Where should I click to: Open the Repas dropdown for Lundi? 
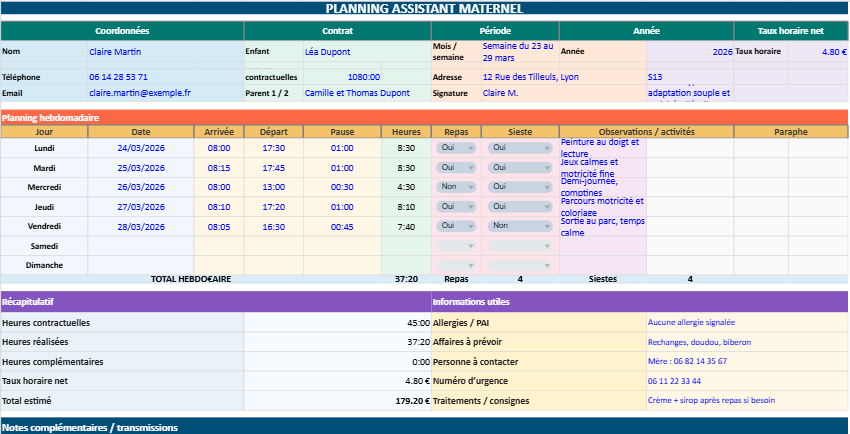[456, 148]
